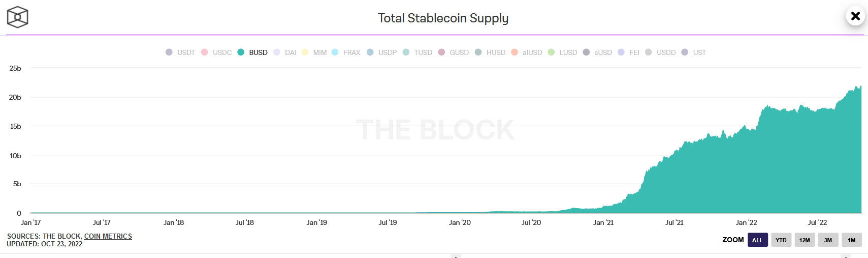The image size is (868, 258).
Task: Hide the BUSD series
Action: point(252,52)
